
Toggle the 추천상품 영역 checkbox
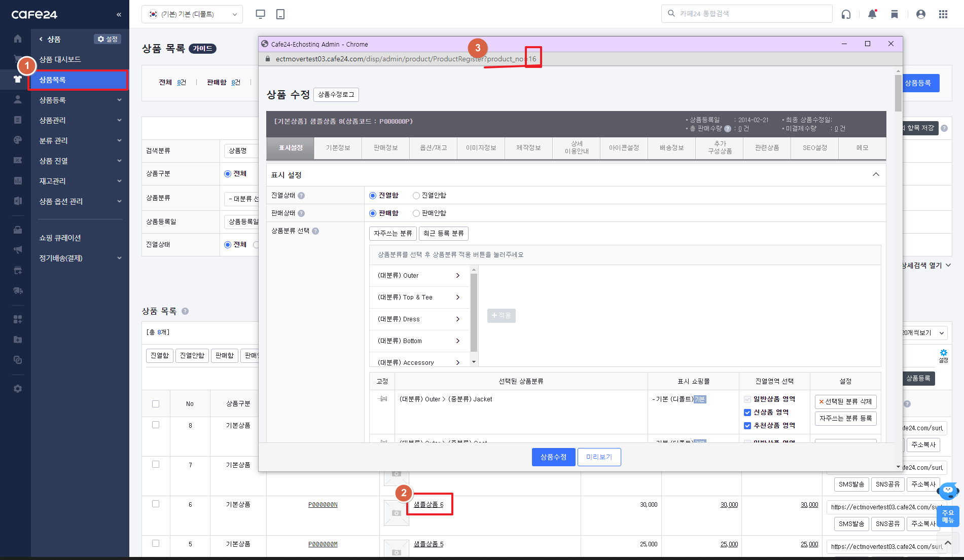point(747,426)
